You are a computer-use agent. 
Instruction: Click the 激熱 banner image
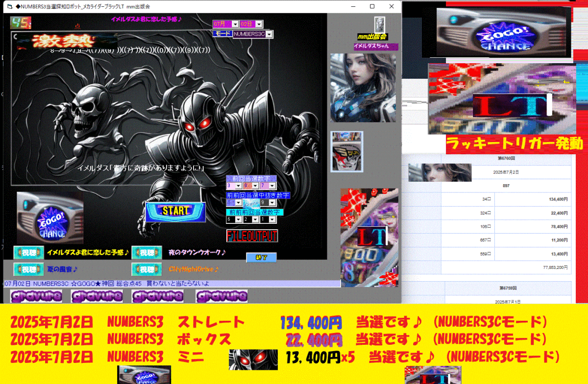pyautogui.click(x=64, y=41)
